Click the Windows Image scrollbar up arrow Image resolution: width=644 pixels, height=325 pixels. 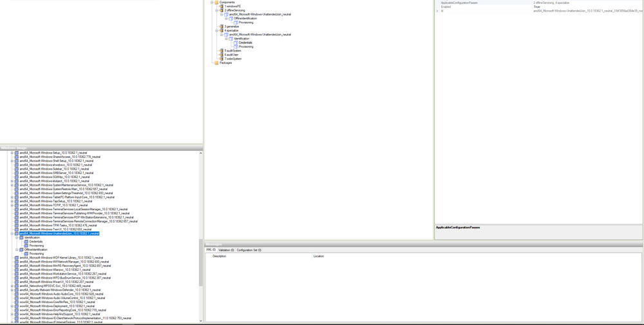tap(201, 153)
